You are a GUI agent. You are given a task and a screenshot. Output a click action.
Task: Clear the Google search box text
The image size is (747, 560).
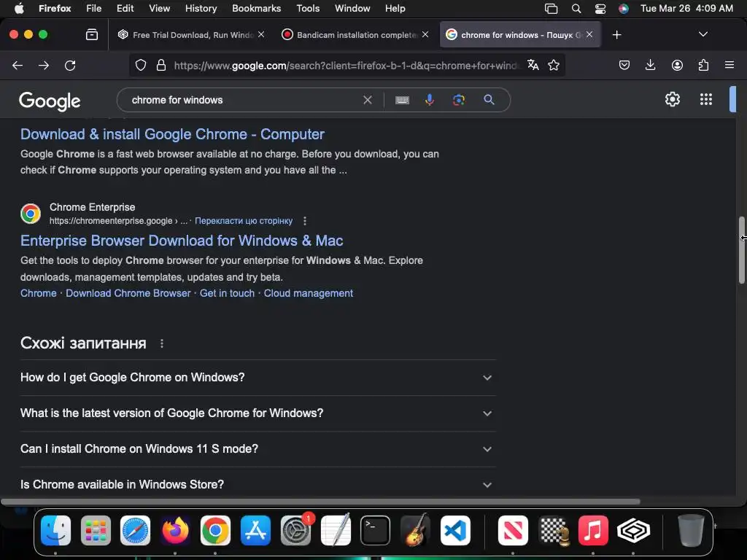(368, 100)
